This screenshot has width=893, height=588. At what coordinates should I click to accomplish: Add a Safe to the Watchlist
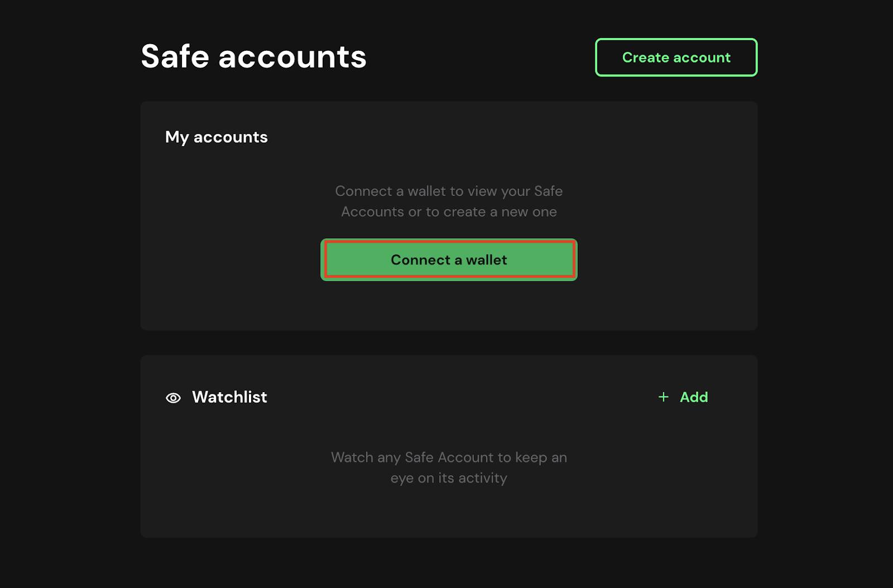click(x=683, y=397)
